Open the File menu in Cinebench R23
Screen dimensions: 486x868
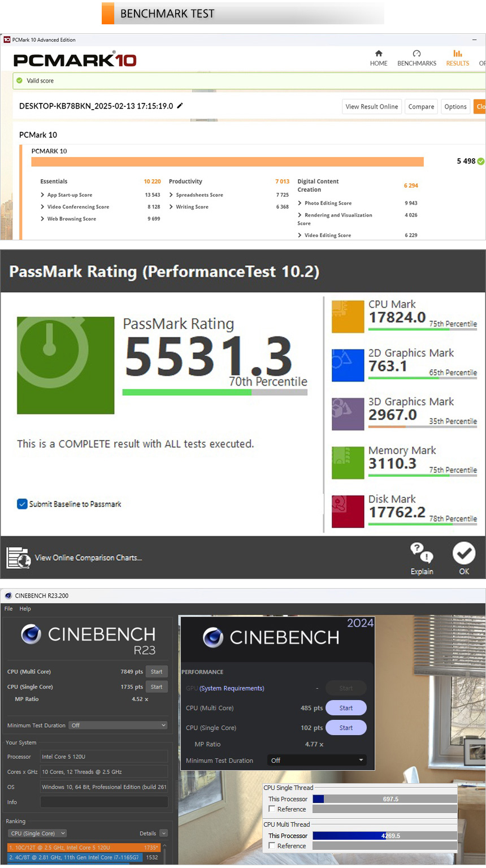(8, 609)
